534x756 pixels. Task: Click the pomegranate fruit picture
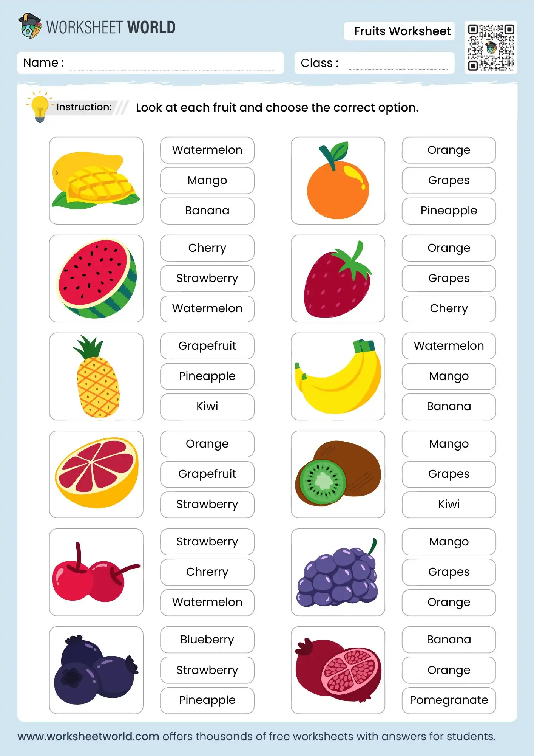[x=338, y=670]
